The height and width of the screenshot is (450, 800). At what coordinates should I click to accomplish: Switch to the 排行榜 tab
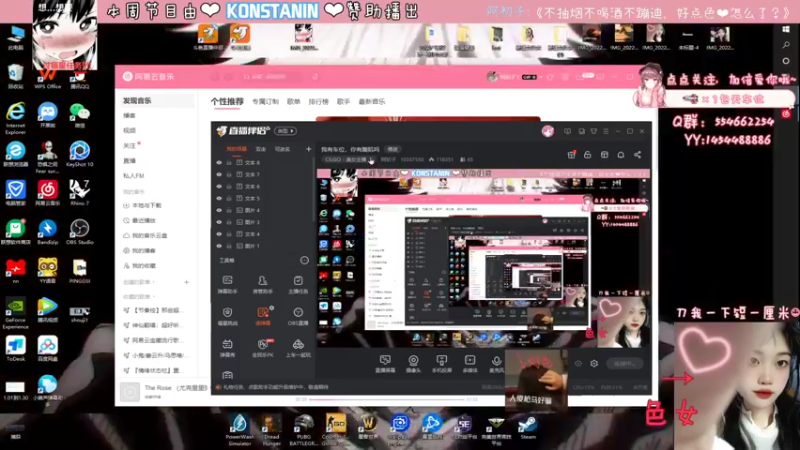[x=318, y=102]
